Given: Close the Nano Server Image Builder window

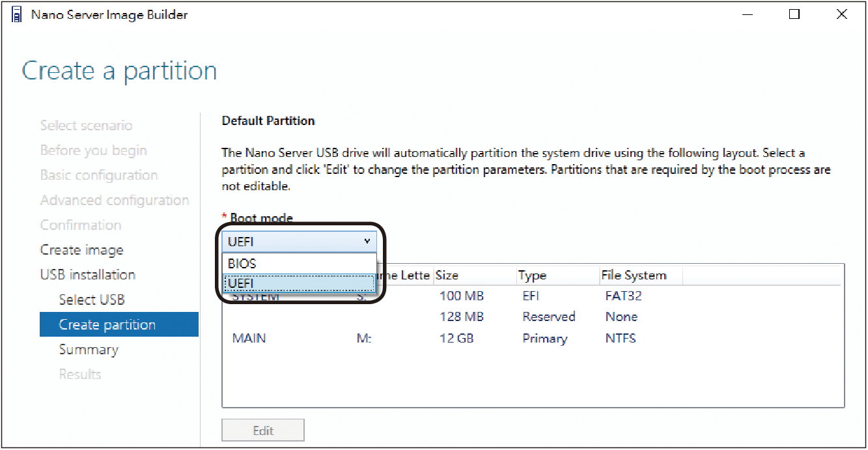Looking at the screenshot, I should click(x=841, y=14).
